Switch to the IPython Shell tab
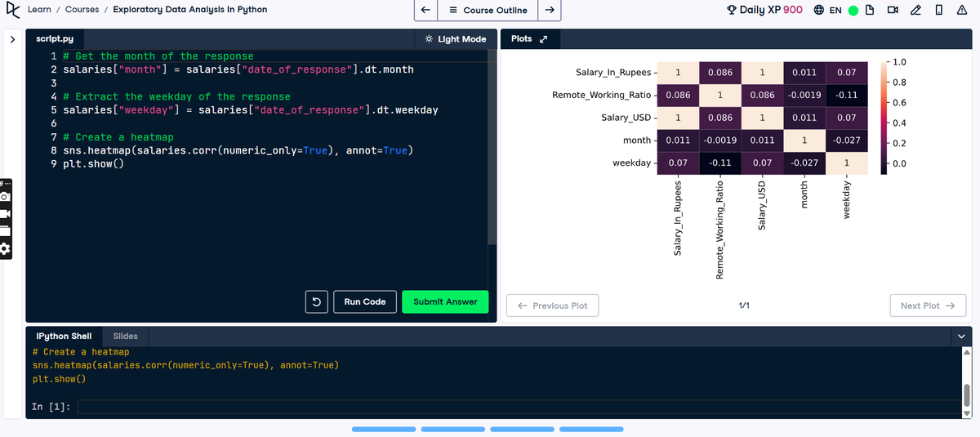This screenshot has height=437, width=980. tap(65, 336)
